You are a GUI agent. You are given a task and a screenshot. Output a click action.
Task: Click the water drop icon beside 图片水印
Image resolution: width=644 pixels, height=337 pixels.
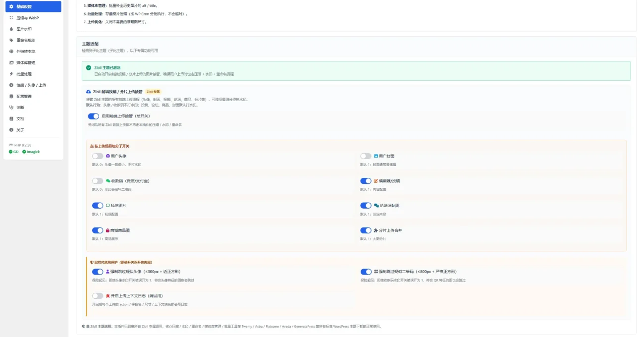click(11, 29)
